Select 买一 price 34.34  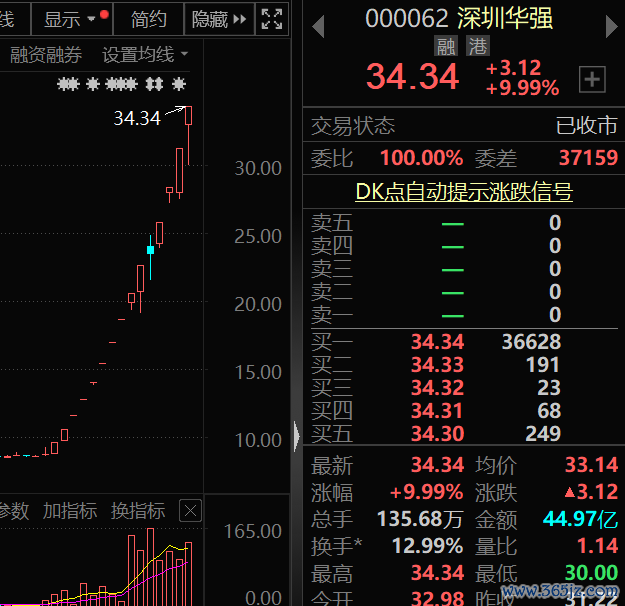point(437,342)
